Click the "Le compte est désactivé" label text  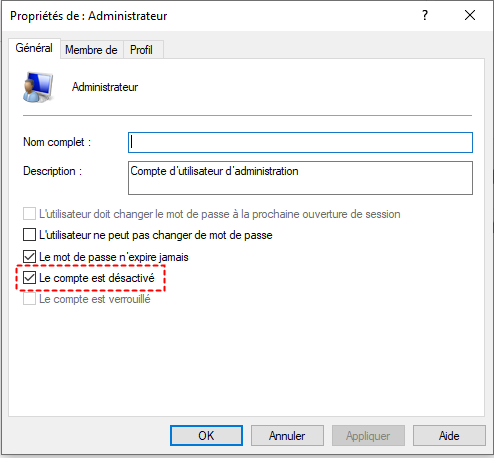97,278
